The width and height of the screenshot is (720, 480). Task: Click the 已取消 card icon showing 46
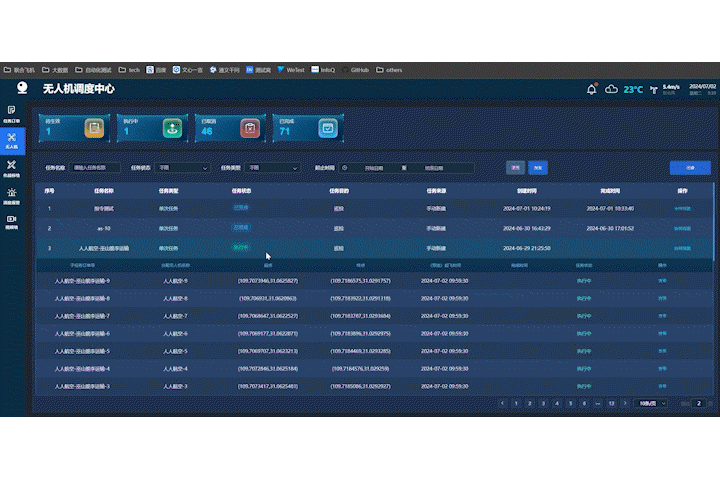click(249, 128)
